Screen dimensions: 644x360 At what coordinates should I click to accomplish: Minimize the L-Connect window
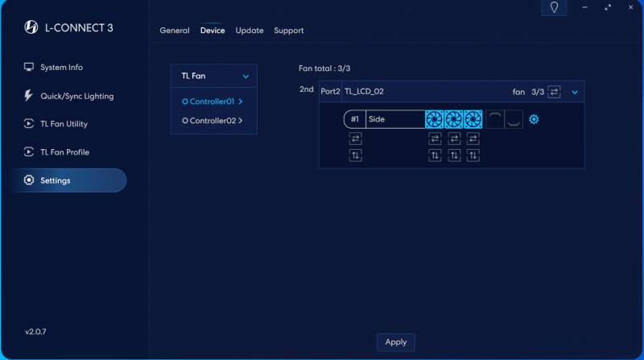pos(584,7)
